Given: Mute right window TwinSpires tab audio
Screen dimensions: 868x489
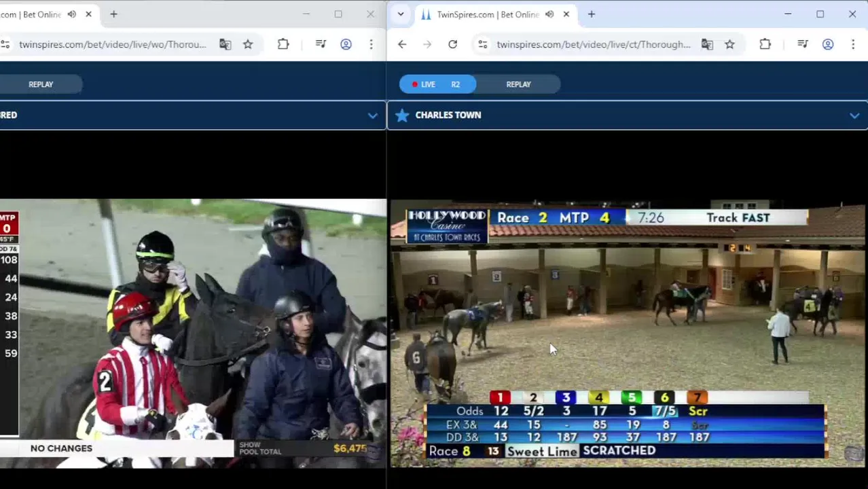Looking at the screenshot, I should [549, 14].
